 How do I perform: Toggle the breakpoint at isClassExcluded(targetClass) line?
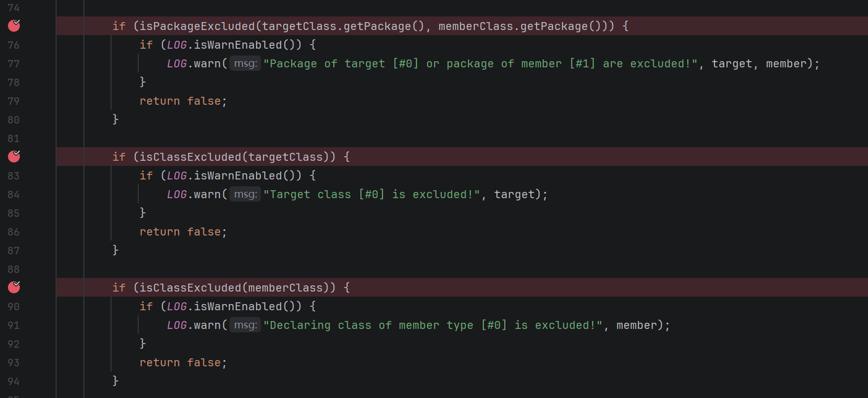click(x=14, y=156)
